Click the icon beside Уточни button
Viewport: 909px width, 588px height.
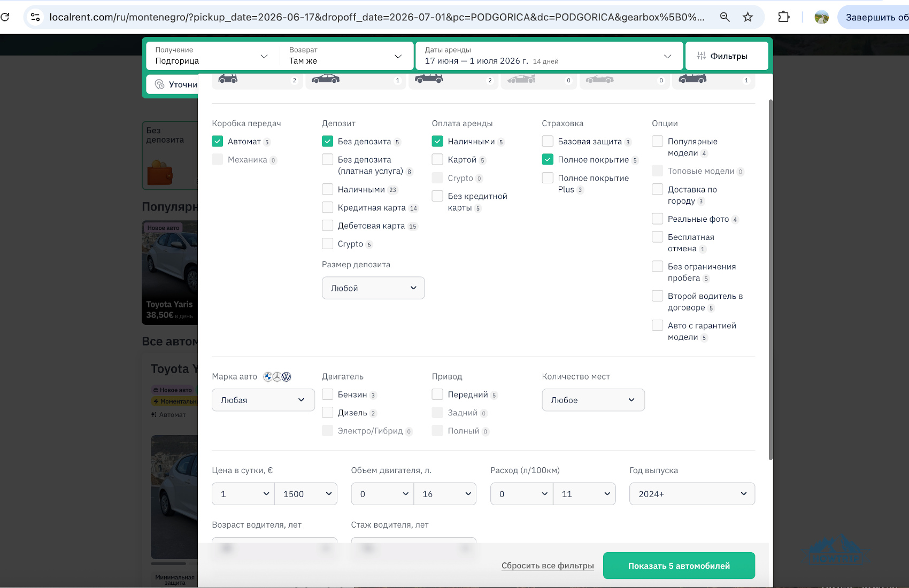point(159,84)
